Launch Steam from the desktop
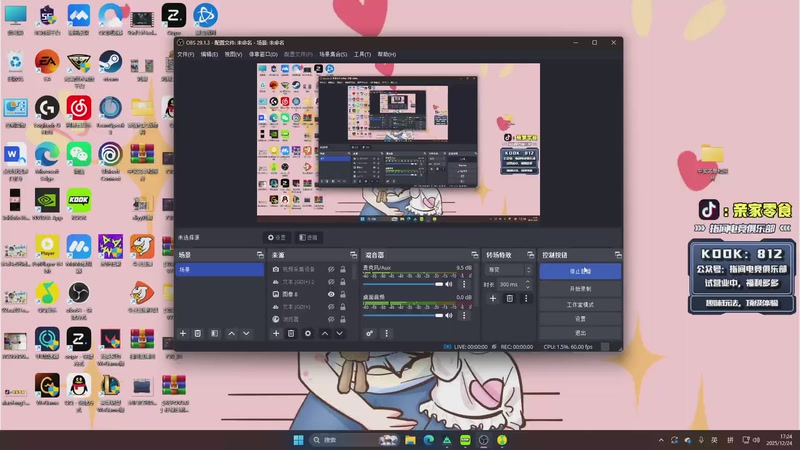The image size is (800, 450). click(x=110, y=66)
